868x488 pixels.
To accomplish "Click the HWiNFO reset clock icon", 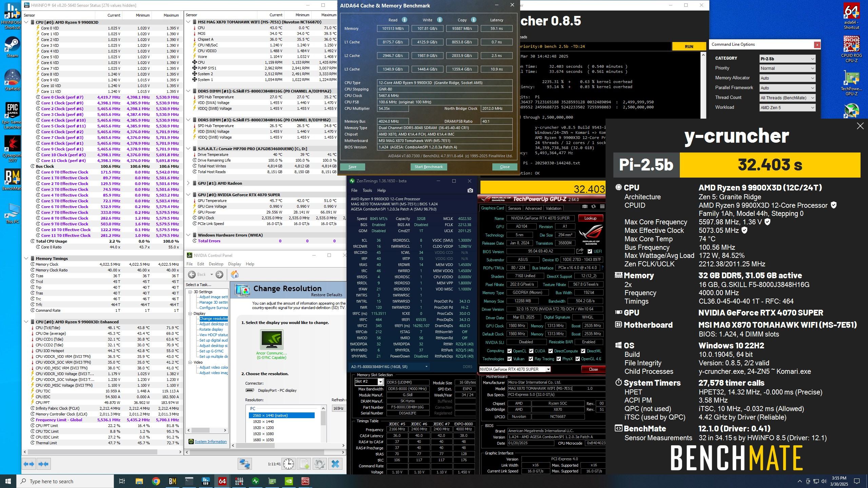I will (x=289, y=464).
